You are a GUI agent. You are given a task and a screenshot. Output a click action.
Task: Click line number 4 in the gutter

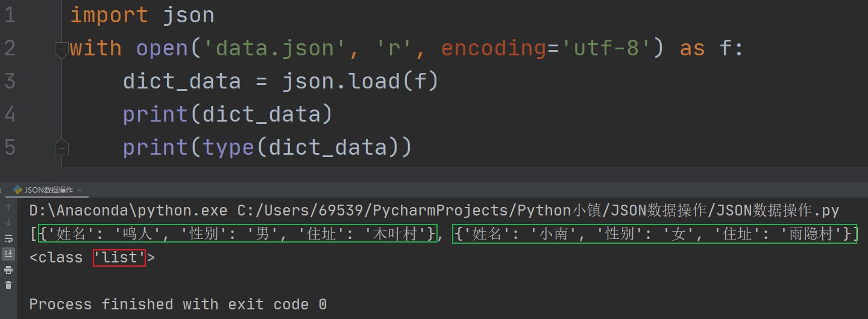tap(9, 114)
